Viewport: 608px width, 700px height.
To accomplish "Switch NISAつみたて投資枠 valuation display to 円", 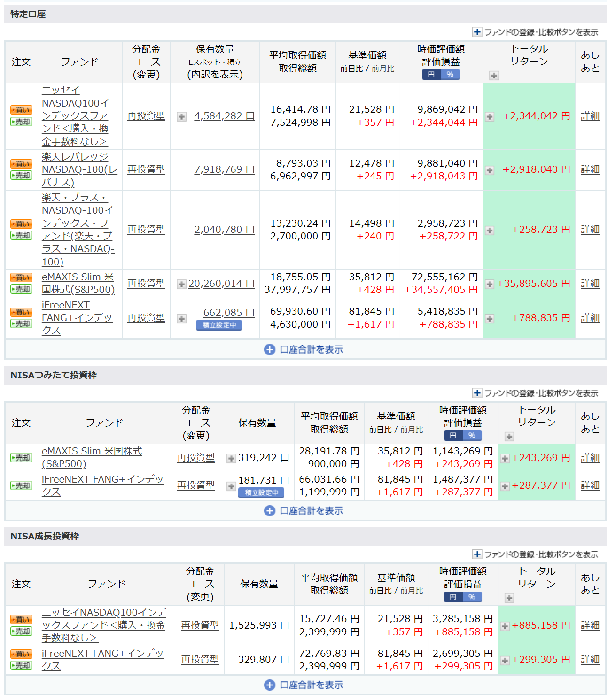I will (453, 435).
